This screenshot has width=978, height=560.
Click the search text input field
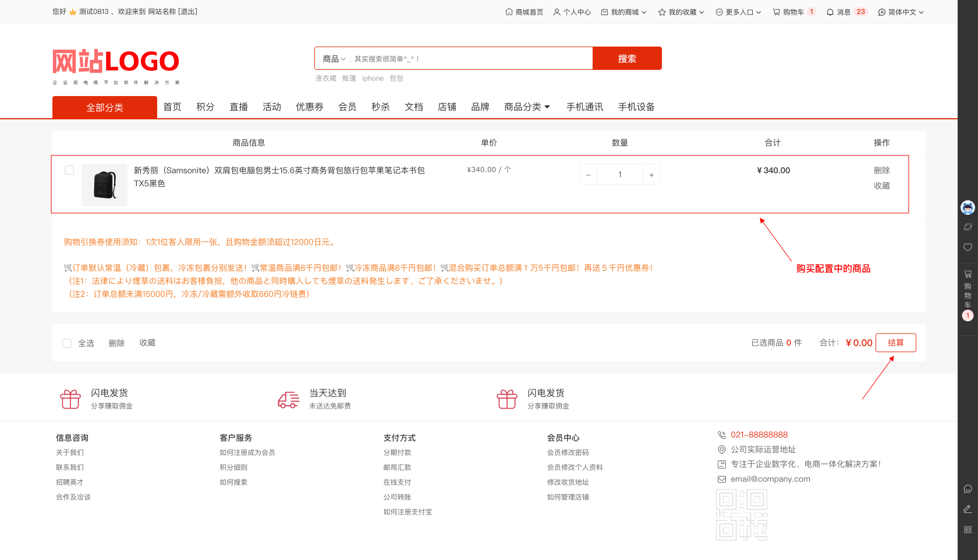[x=472, y=59]
